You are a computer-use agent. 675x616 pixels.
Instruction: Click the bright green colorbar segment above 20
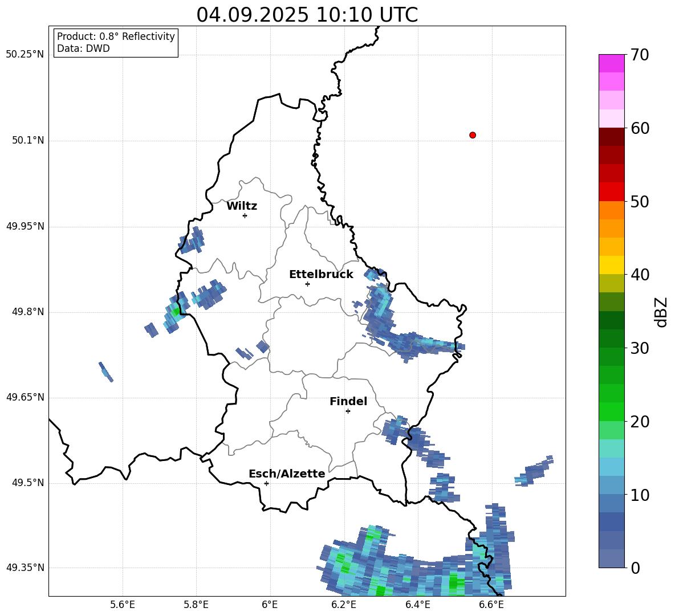pos(612,411)
